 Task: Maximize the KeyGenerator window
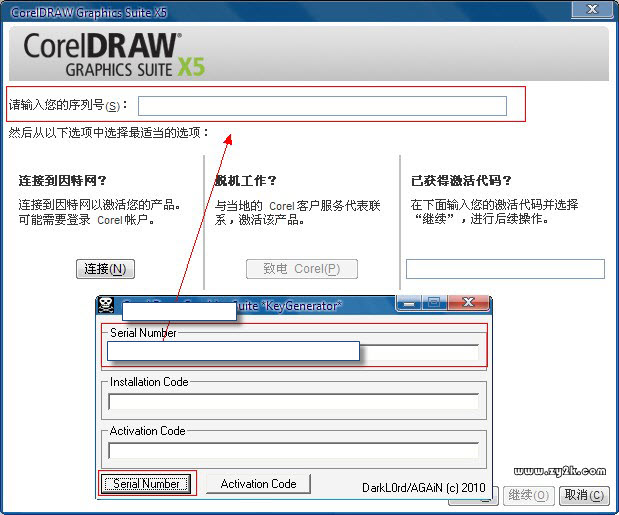434,303
